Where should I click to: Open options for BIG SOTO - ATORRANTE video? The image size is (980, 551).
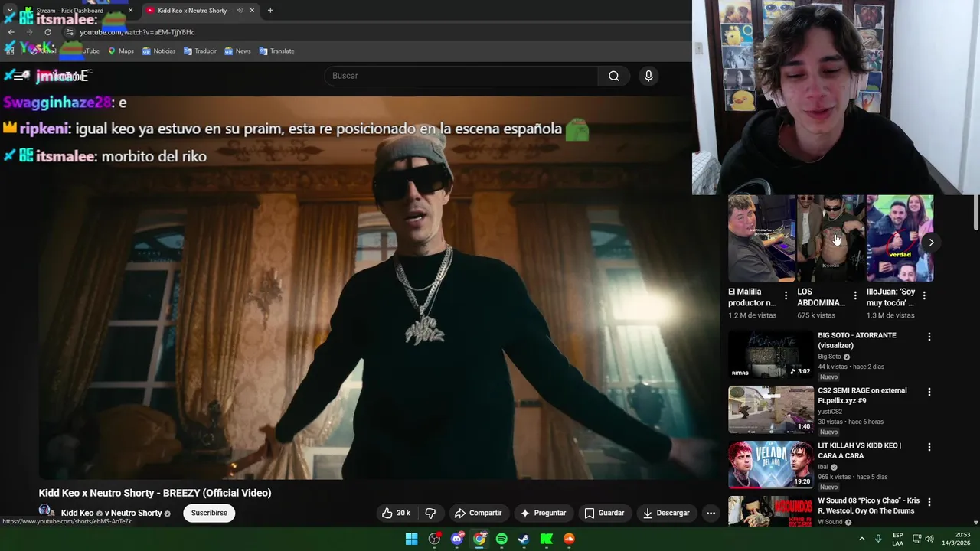tap(929, 337)
